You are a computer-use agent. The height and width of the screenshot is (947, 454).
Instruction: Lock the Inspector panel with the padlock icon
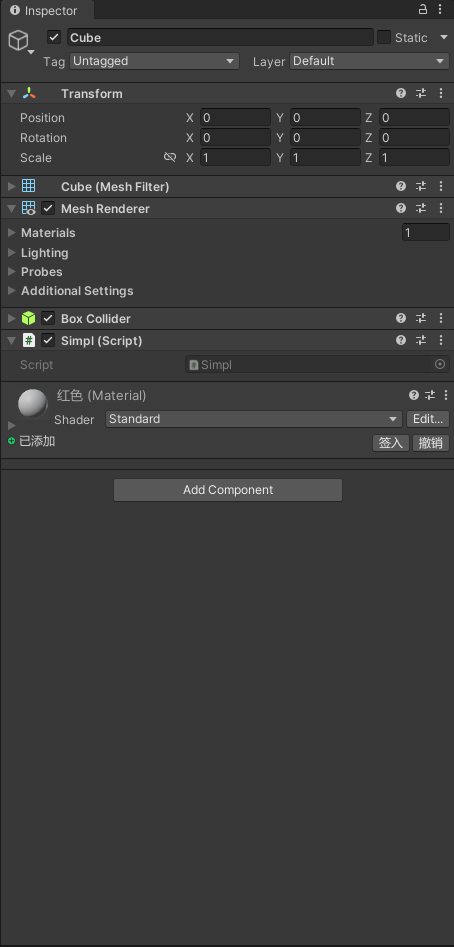(423, 10)
